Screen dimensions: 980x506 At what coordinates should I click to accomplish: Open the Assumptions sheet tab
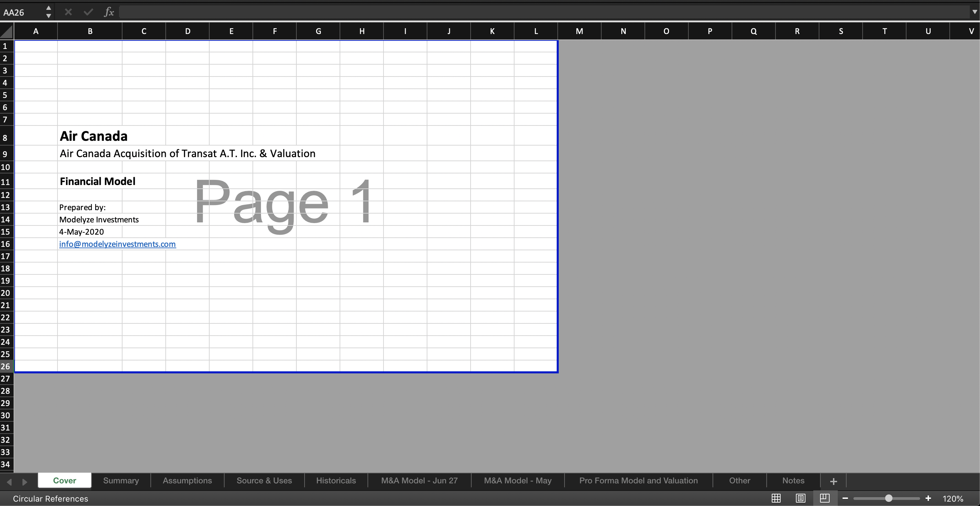pos(187,480)
